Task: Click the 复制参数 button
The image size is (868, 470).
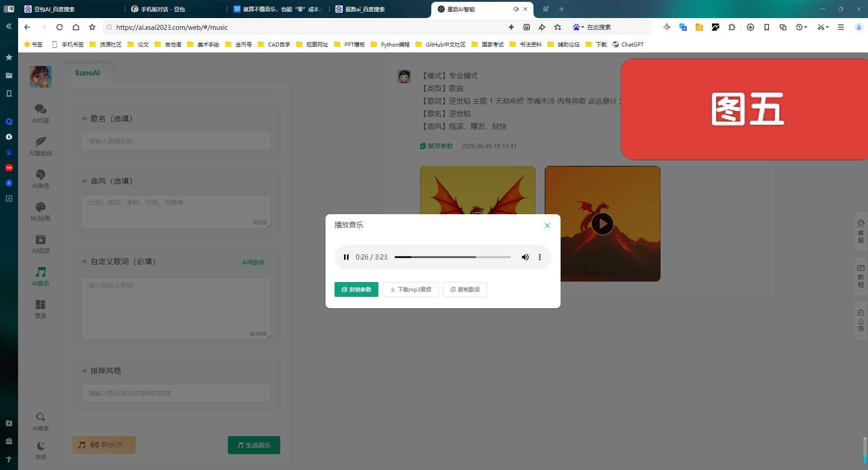Action: click(356, 290)
